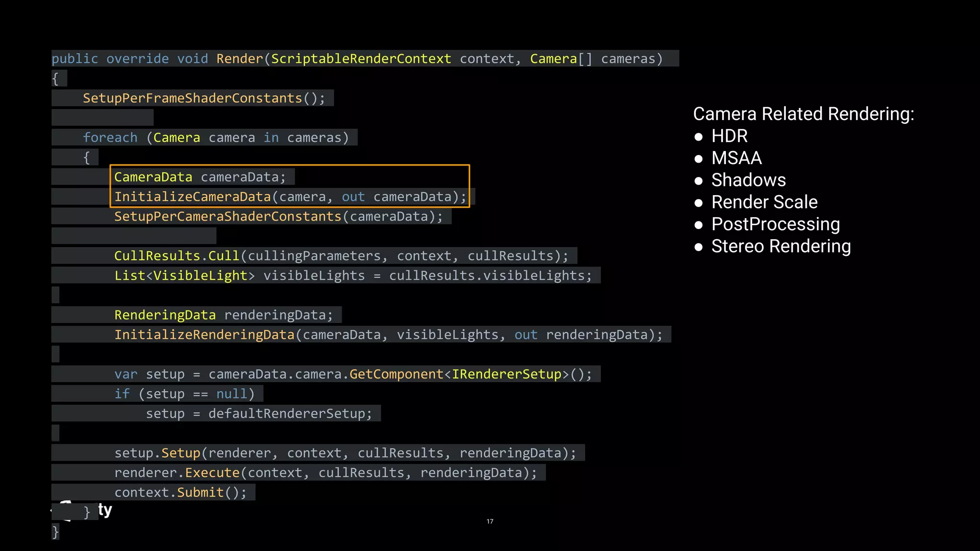Click the CullResults.Cull call line
The width and height of the screenshot is (980, 551).
[x=342, y=255]
